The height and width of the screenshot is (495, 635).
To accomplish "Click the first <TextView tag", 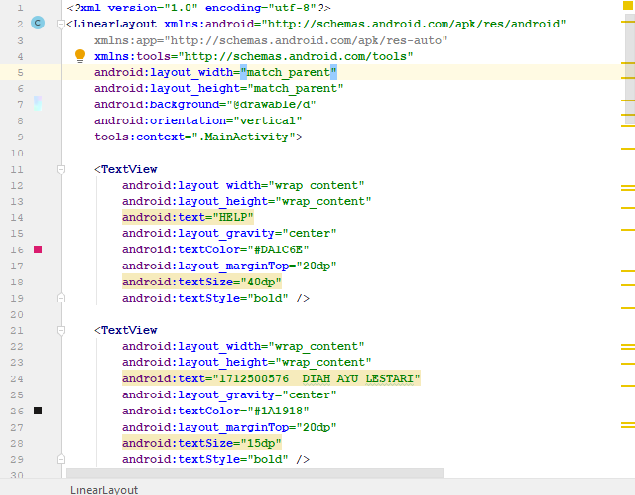I will [126, 169].
